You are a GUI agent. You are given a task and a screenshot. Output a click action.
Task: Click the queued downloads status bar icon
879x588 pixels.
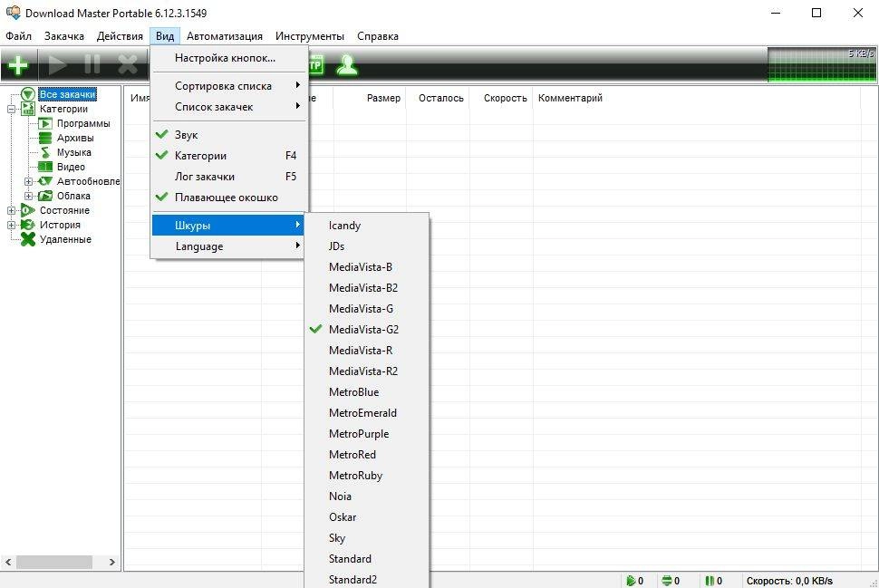[x=667, y=581]
